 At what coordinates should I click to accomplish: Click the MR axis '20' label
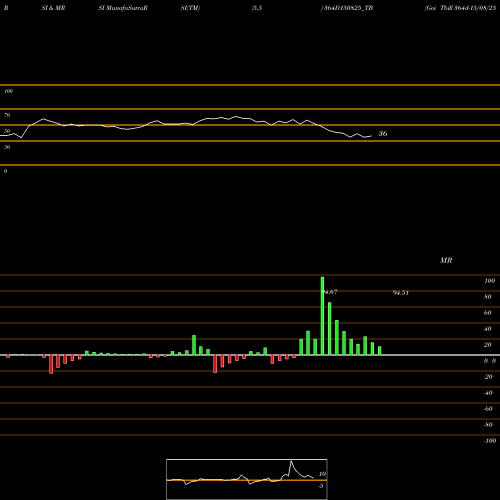tap(488, 345)
